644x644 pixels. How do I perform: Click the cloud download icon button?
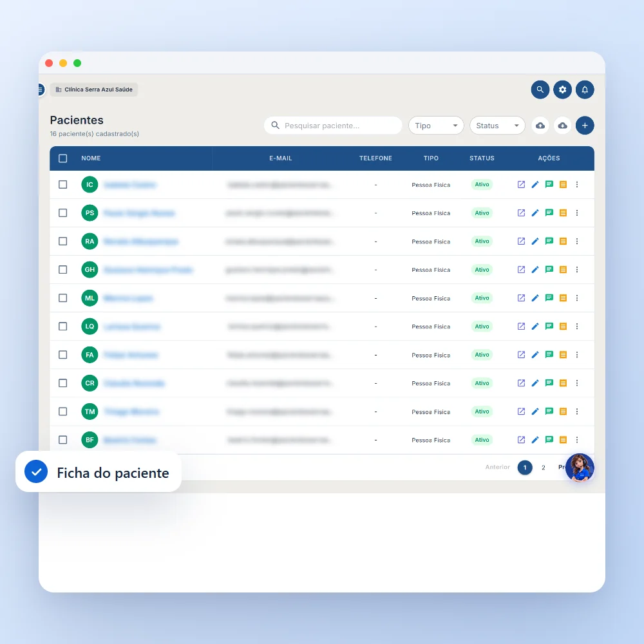coord(563,126)
